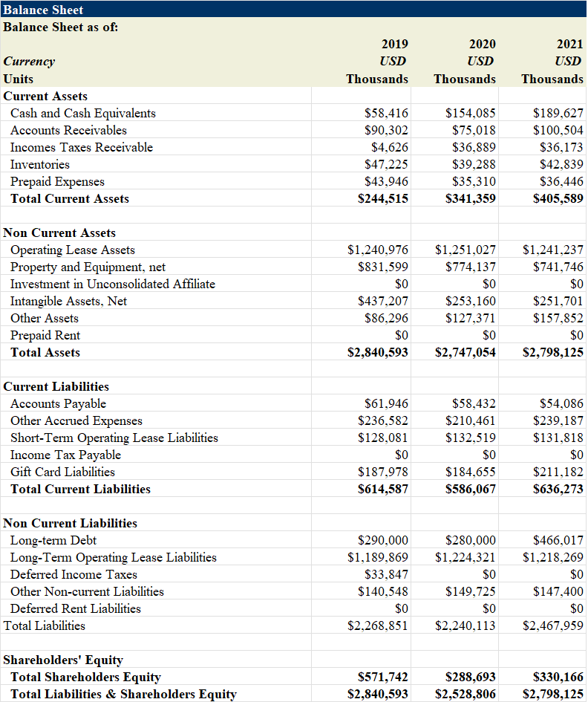
Task: Click the Balance Sheet title header
Action: [x=43, y=10]
